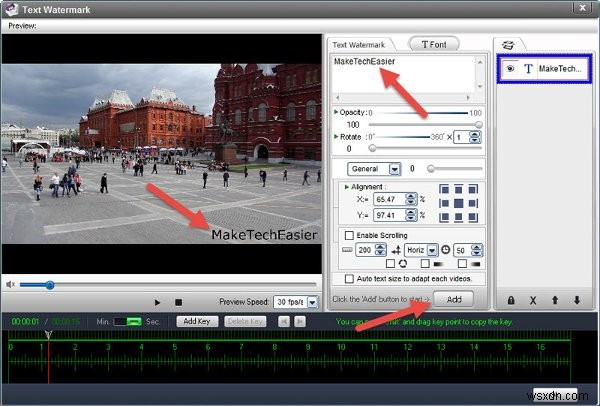600x406 pixels.
Task: Click the Opacity slider handle
Action: tap(478, 125)
